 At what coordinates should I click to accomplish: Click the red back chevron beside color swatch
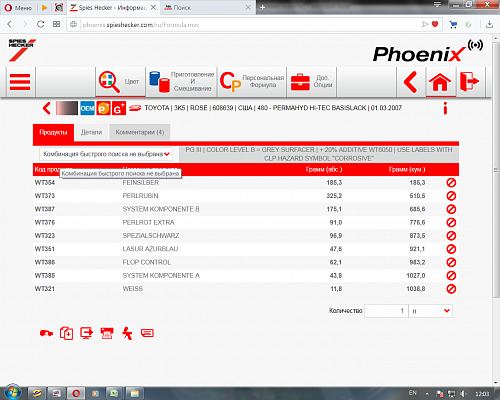click(x=47, y=108)
